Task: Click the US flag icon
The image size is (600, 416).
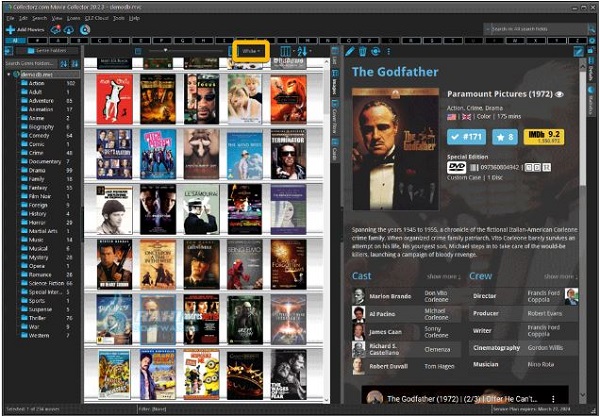Action: [452, 117]
